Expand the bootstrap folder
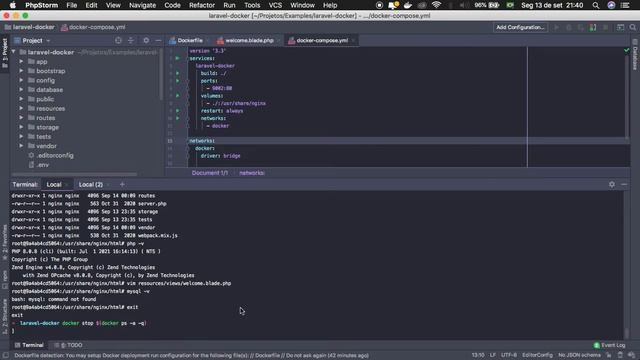 coord(21,71)
